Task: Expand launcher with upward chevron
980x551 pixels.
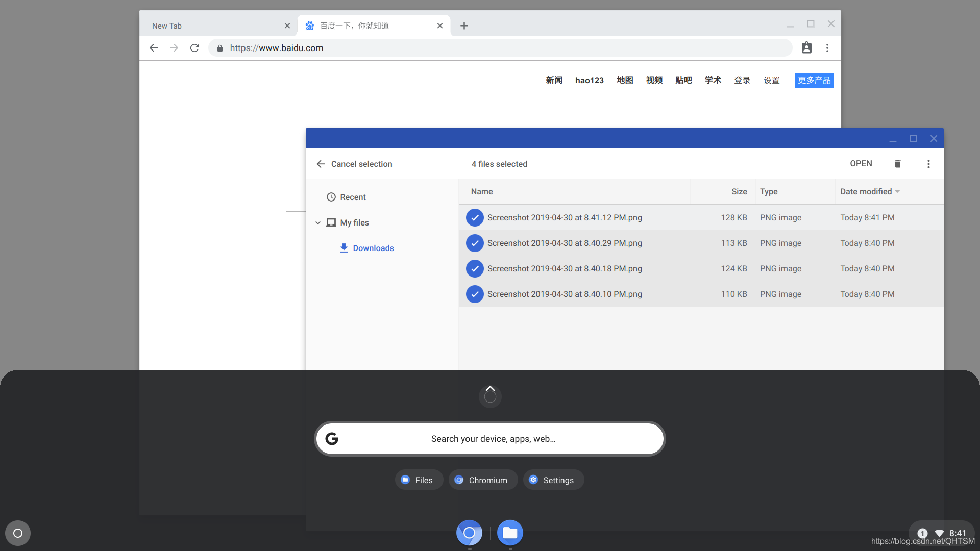Action: [490, 389]
